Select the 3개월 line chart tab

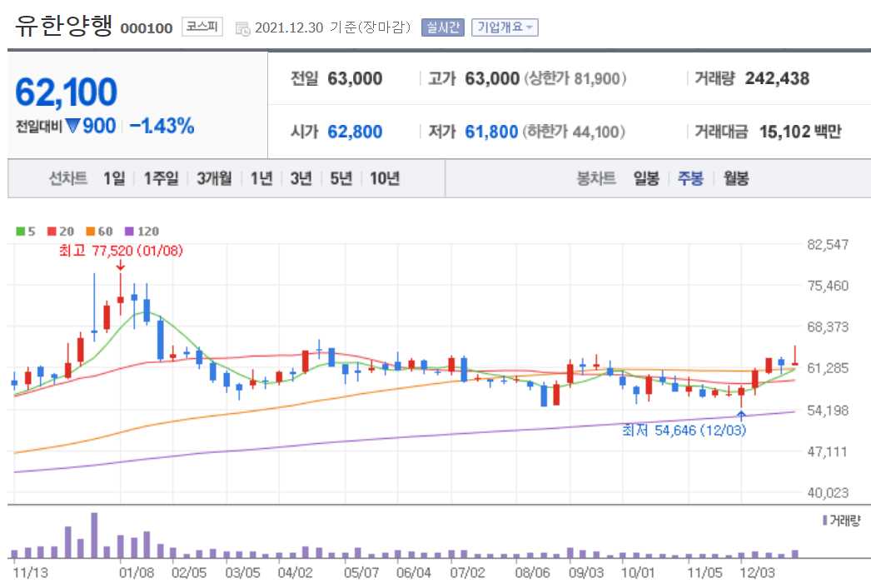pos(214,178)
